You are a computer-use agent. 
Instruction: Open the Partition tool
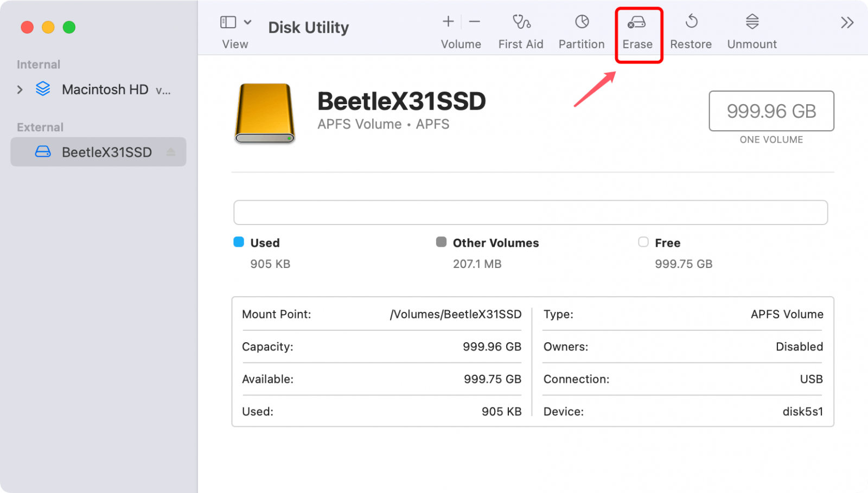(x=580, y=30)
